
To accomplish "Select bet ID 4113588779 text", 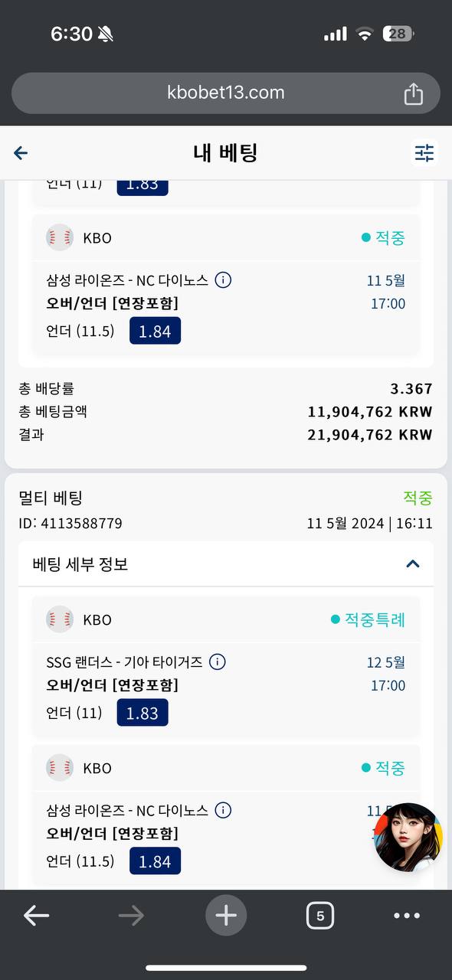I will tap(70, 524).
